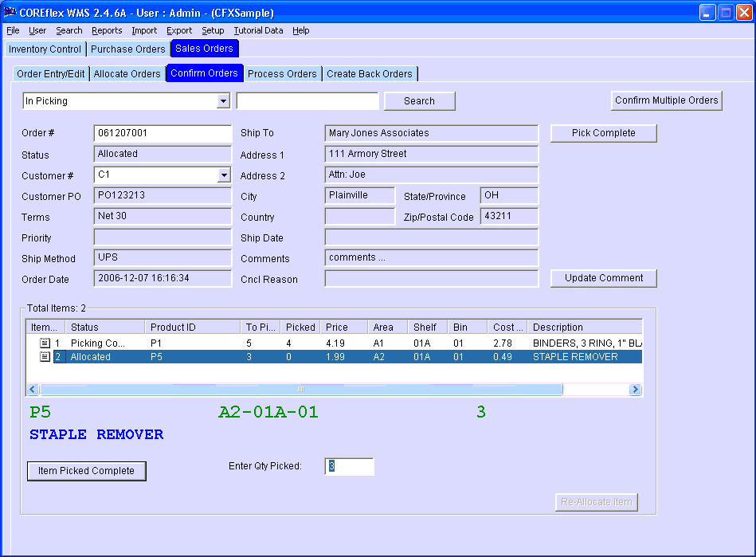Click Confirm Multiple Orders button
This screenshot has width=756, height=557.
tap(666, 100)
